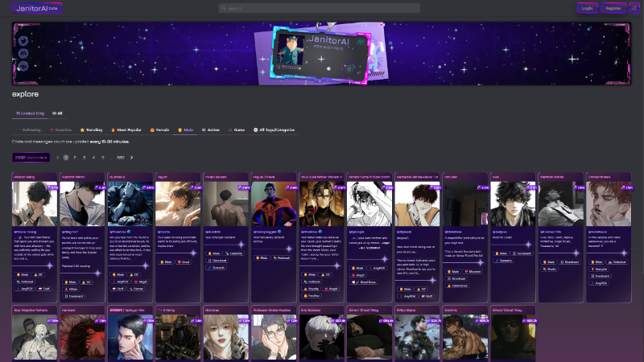Click the Dead Dove tag on Hitoshi Yuma card

pos(364,282)
